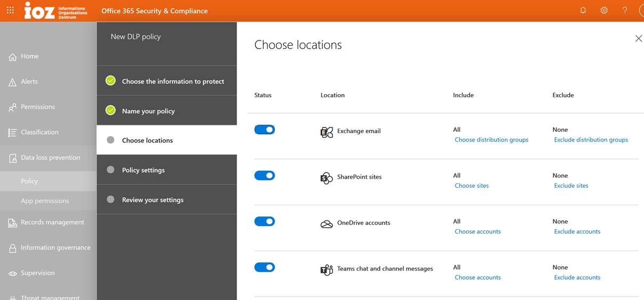Close the Choose locations panel
This screenshot has height=300, width=644.
638,38
